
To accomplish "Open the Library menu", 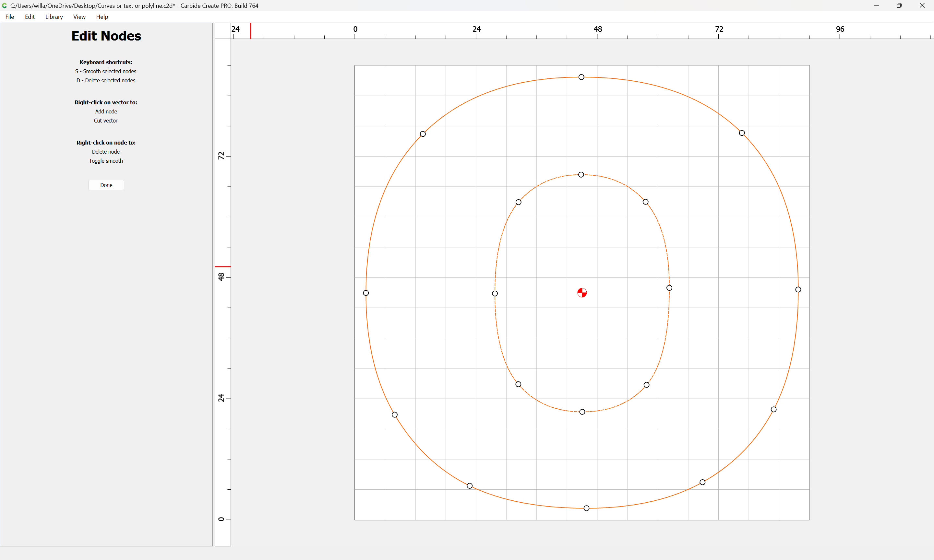I will coord(54,17).
